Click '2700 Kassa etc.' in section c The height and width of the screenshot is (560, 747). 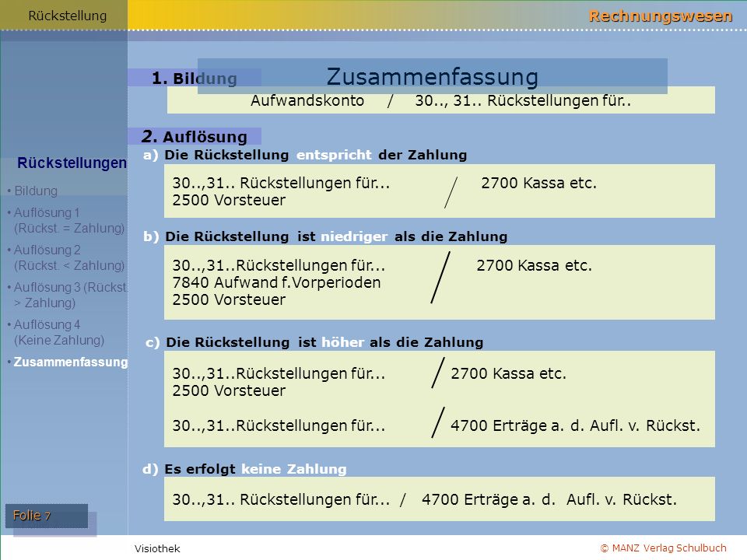point(508,373)
